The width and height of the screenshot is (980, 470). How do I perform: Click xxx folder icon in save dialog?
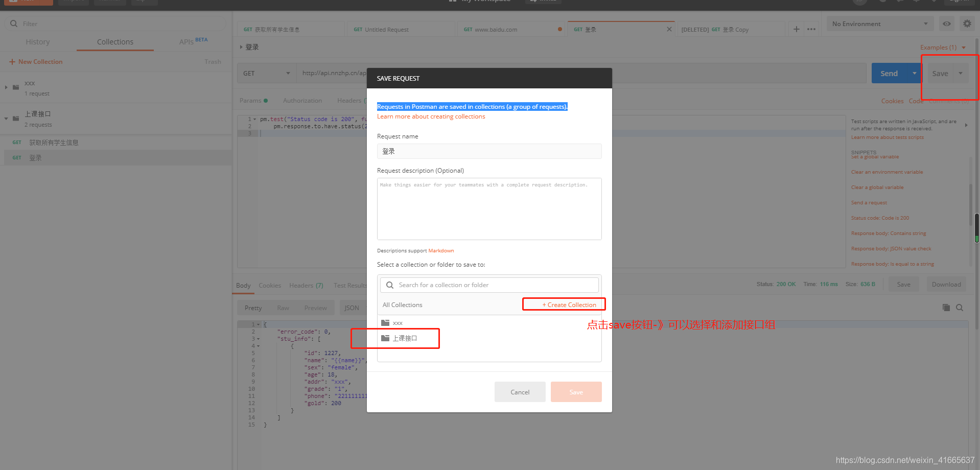click(385, 323)
